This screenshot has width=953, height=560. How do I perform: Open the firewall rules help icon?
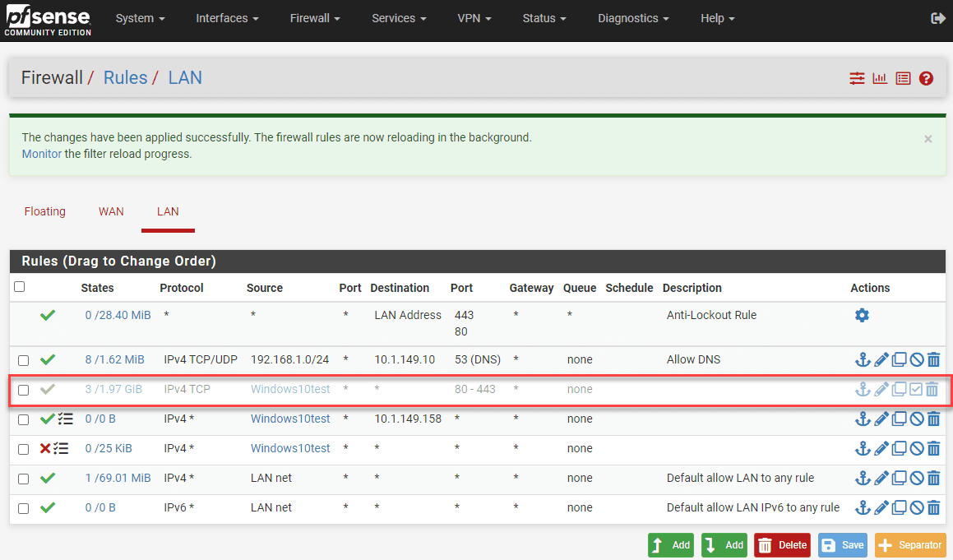point(926,78)
